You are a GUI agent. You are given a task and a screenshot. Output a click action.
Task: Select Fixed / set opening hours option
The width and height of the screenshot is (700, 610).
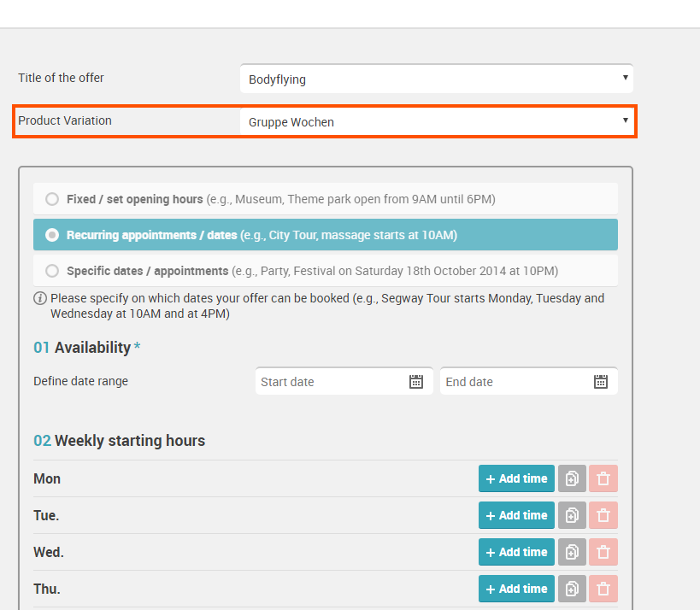coord(52,199)
